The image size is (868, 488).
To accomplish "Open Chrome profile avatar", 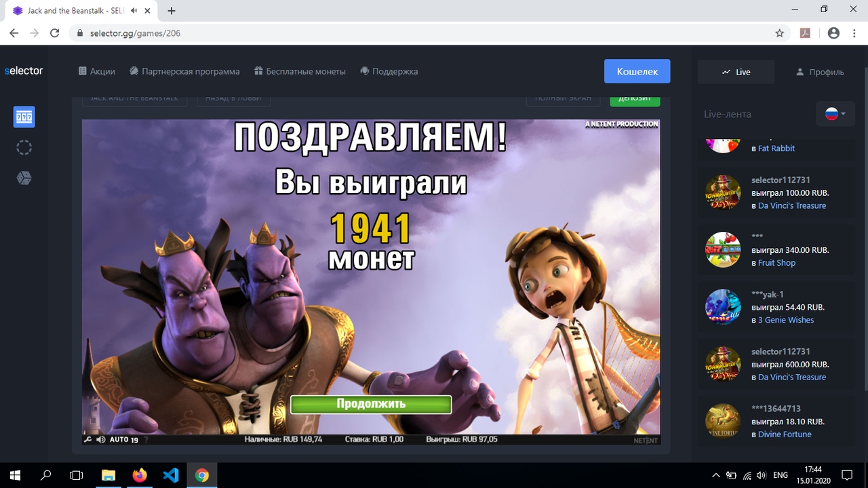I will [x=833, y=33].
